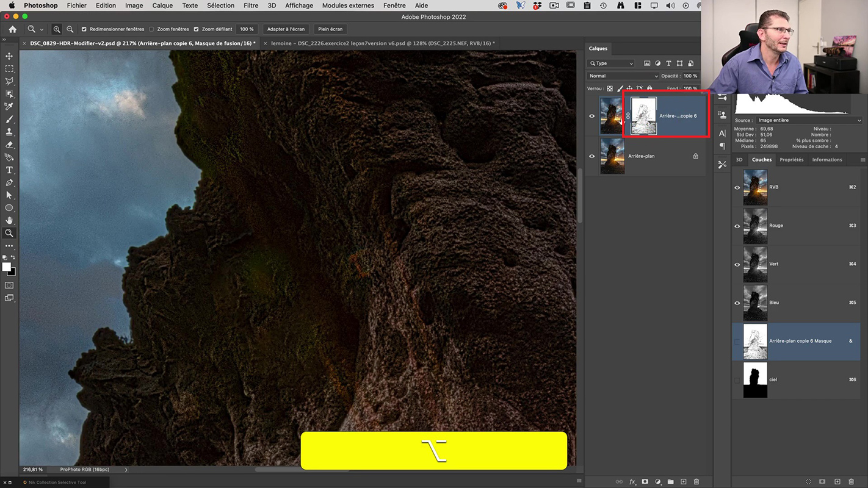Switch to the Propriétés tab

[791, 160]
